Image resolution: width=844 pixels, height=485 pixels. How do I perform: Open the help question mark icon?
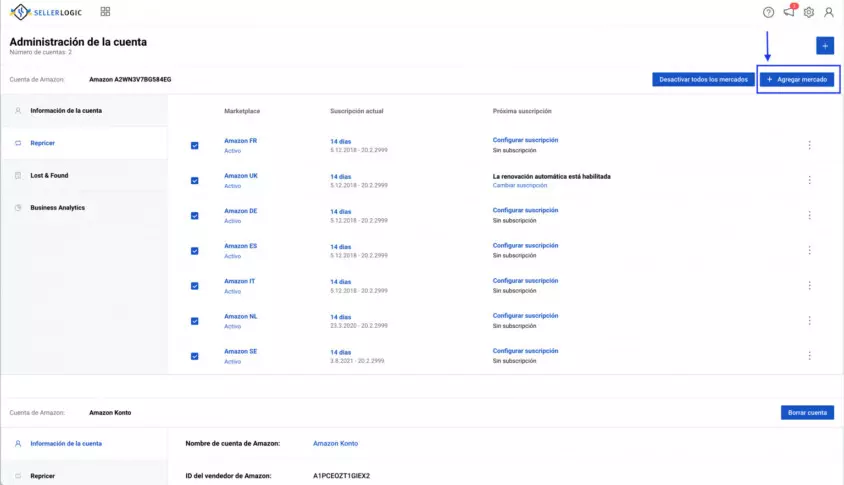pyautogui.click(x=768, y=12)
